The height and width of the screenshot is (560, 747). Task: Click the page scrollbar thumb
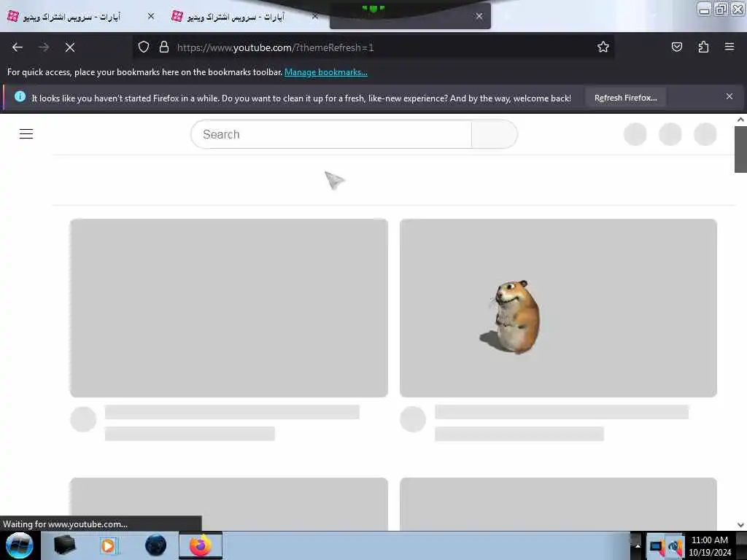pos(740,149)
